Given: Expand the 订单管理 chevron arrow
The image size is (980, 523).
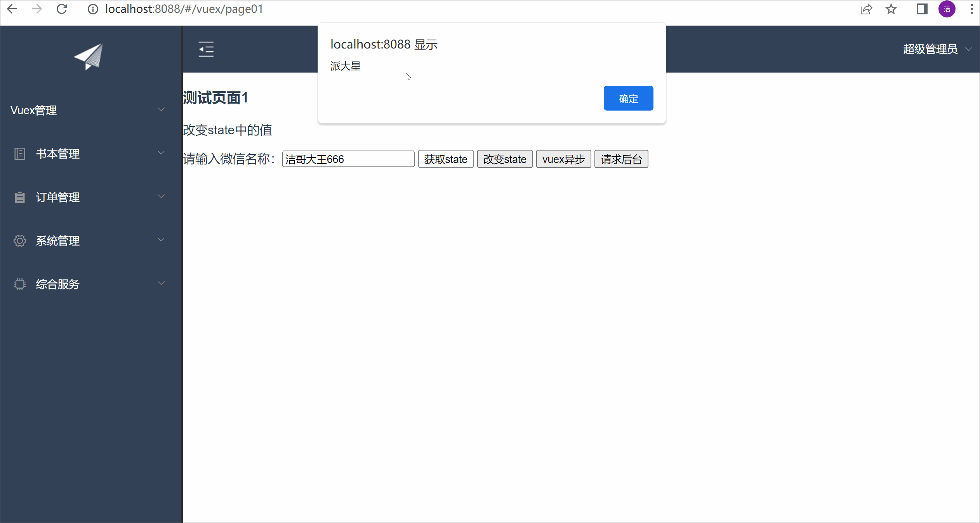Looking at the screenshot, I should [x=161, y=197].
